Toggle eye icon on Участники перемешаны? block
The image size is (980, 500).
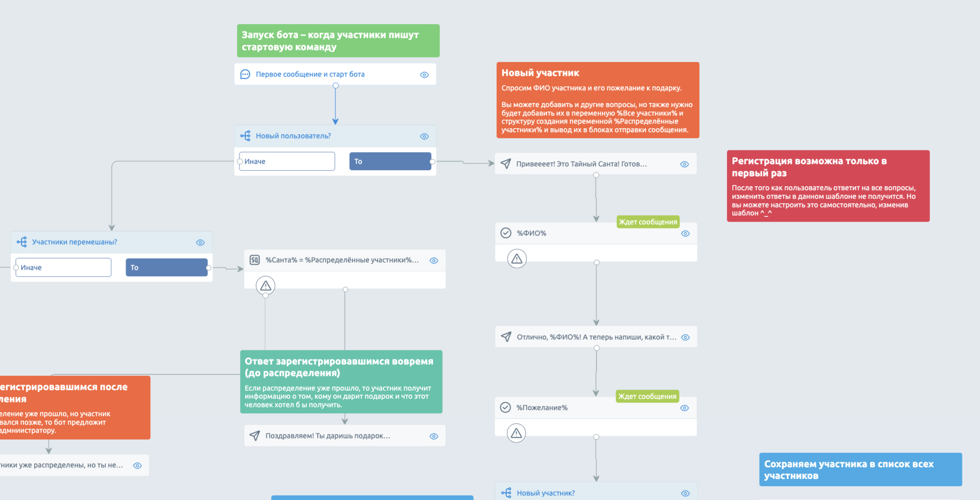click(x=200, y=242)
